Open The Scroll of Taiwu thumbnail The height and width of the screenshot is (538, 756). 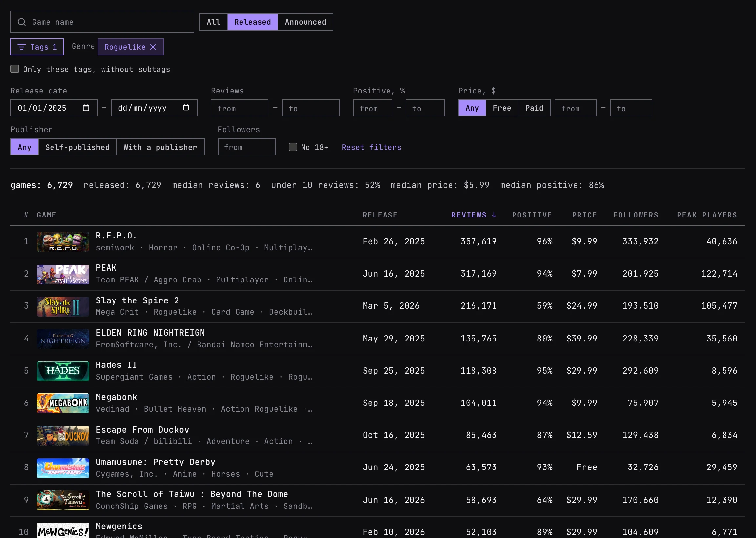click(63, 500)
